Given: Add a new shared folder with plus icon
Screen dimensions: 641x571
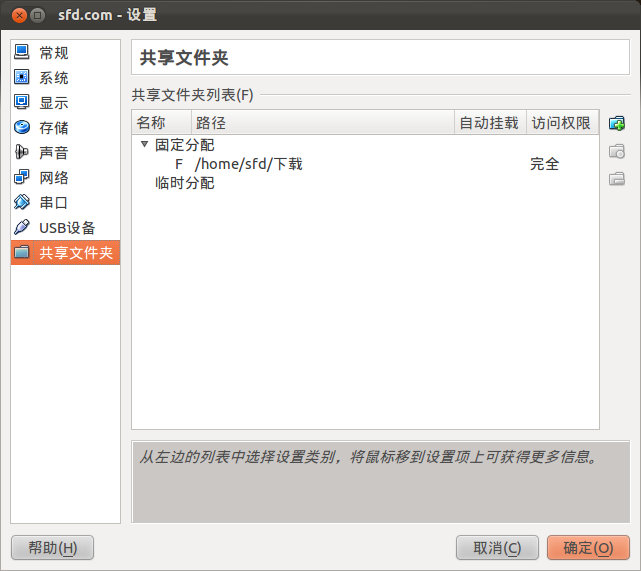Looking at the screenshot, I should (616, 123).
